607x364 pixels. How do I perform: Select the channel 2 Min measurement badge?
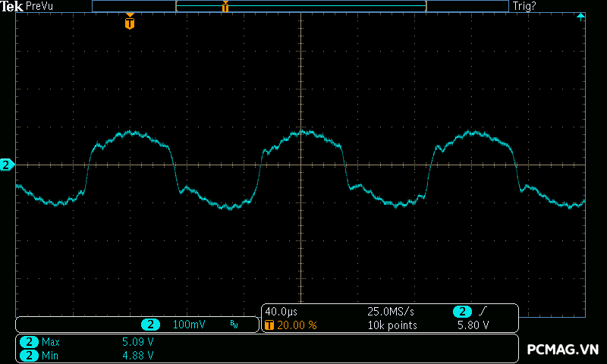point(29,355)
